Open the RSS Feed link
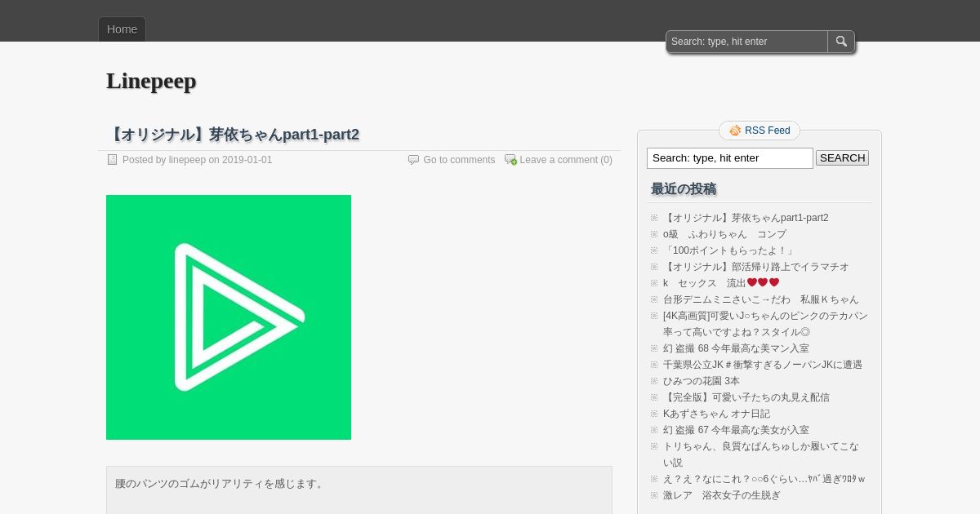The width and height of the screenshot is (980, 514). coord(767,131)
